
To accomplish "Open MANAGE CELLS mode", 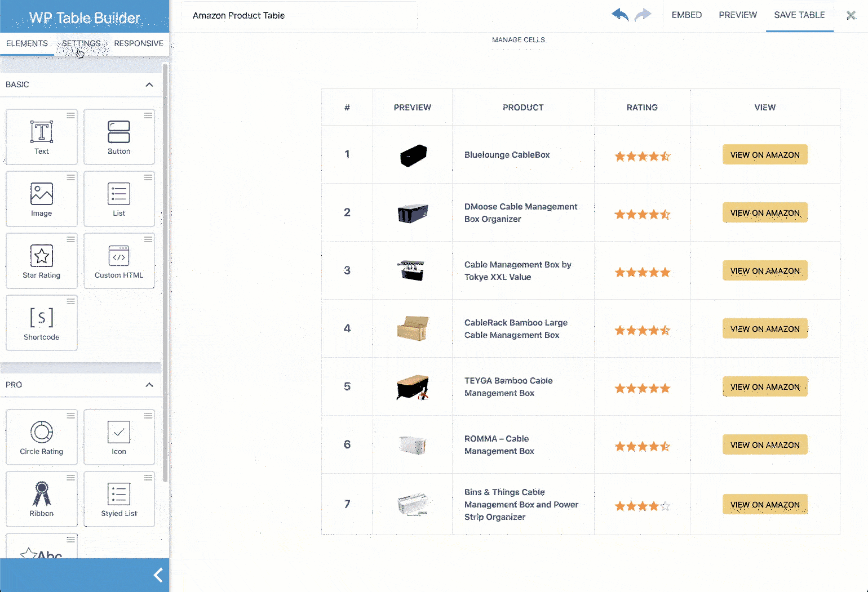I will pos(519,40).
